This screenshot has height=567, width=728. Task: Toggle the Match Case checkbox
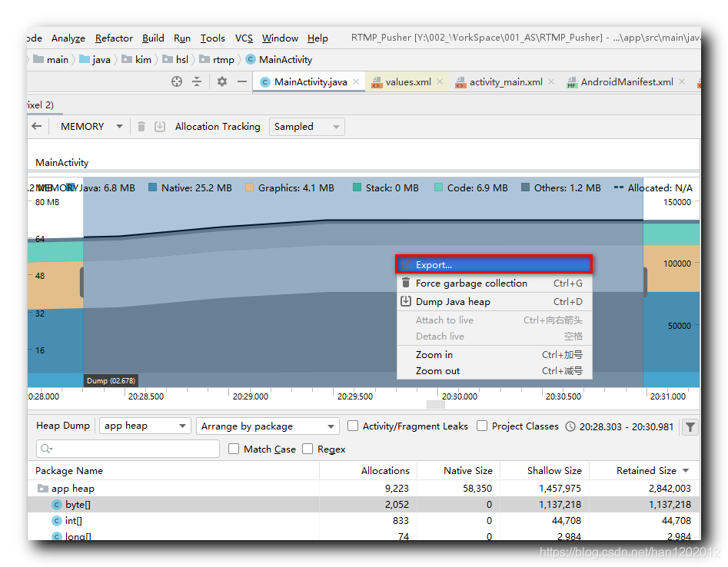234,449
